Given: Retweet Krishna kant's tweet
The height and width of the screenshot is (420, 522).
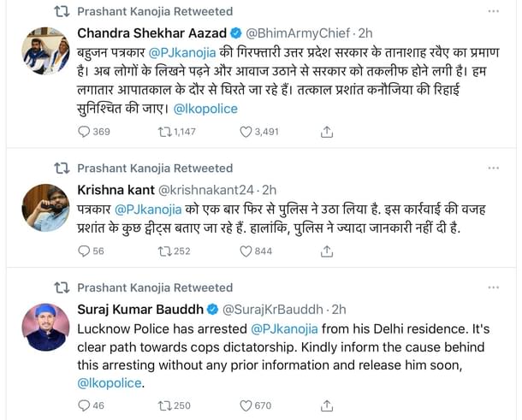Looking at the screenshot, I should pos(165,251).
